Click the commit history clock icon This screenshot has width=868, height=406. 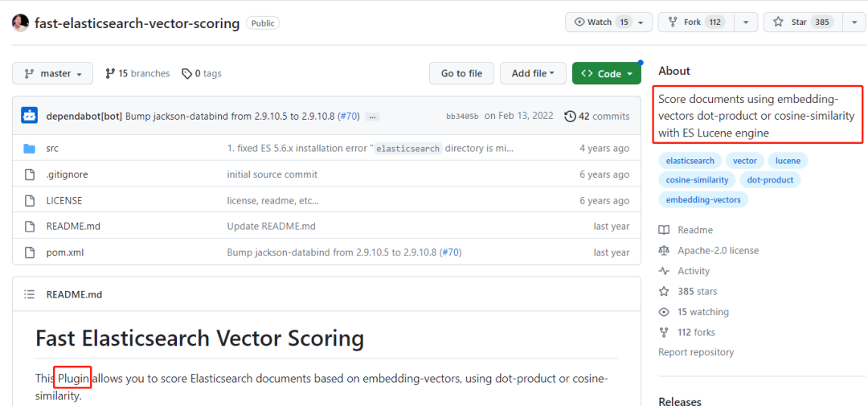pyautogui.click(x=571, y=116)
